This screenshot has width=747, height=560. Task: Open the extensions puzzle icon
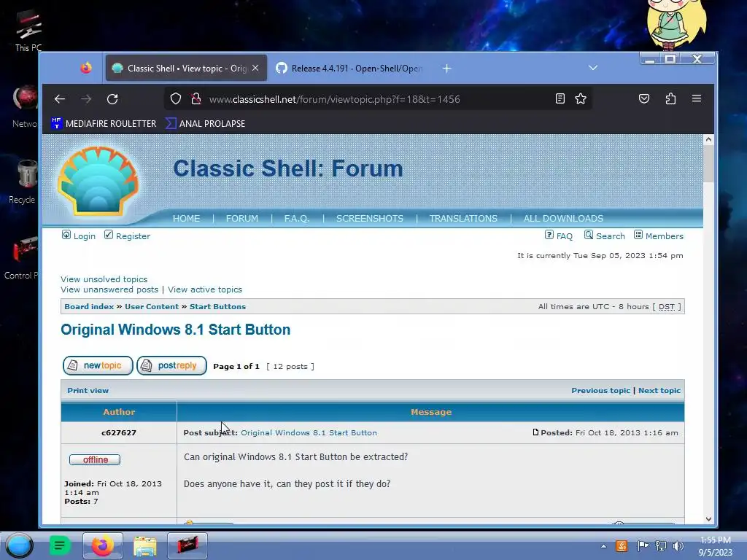(x=671, y=98)
